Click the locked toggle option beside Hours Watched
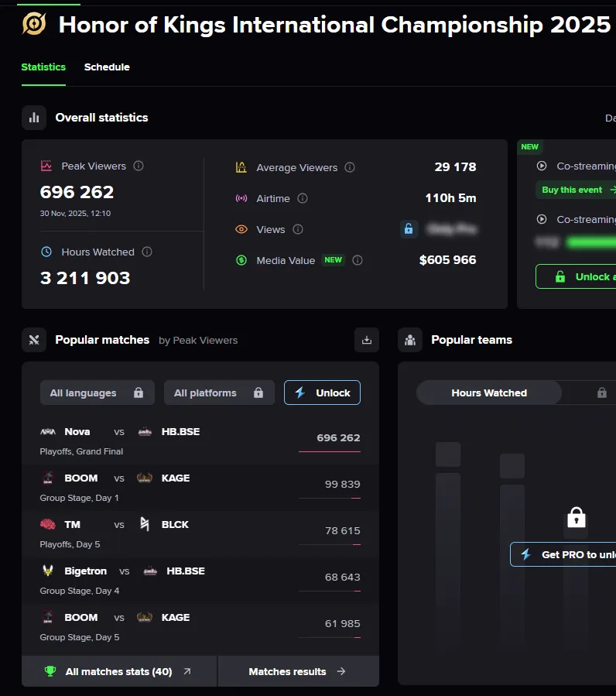The width and height of the screenshot is (616, 696). coord(602,393)
